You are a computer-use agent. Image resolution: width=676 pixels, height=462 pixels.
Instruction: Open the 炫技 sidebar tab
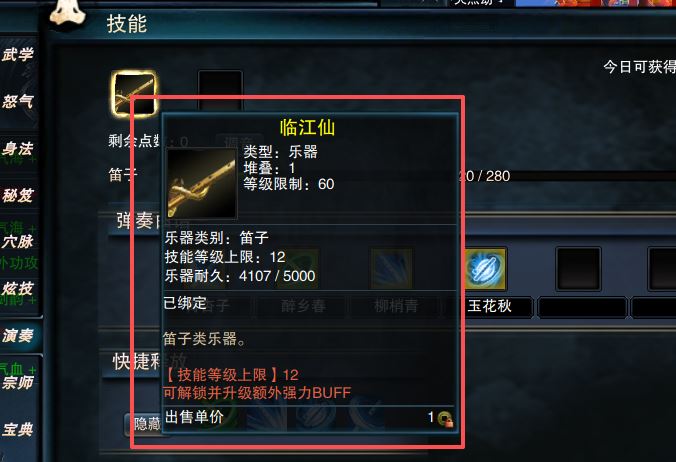tap(18, 289)
